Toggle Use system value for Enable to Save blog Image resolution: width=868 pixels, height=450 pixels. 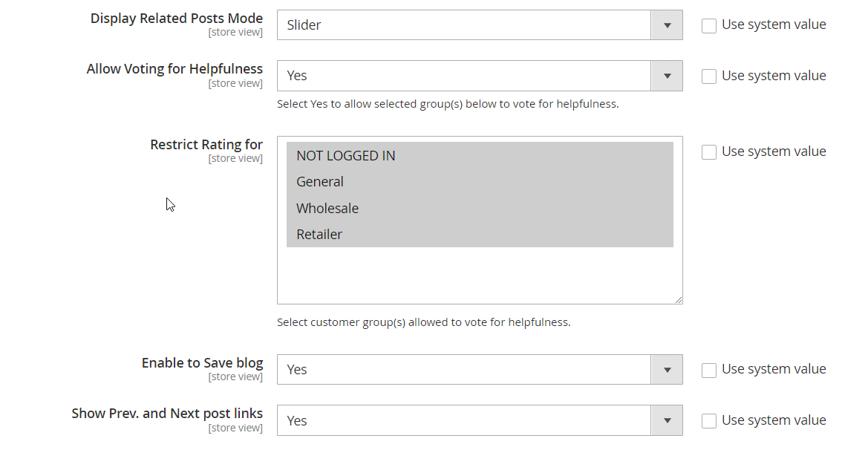[709, 370]
